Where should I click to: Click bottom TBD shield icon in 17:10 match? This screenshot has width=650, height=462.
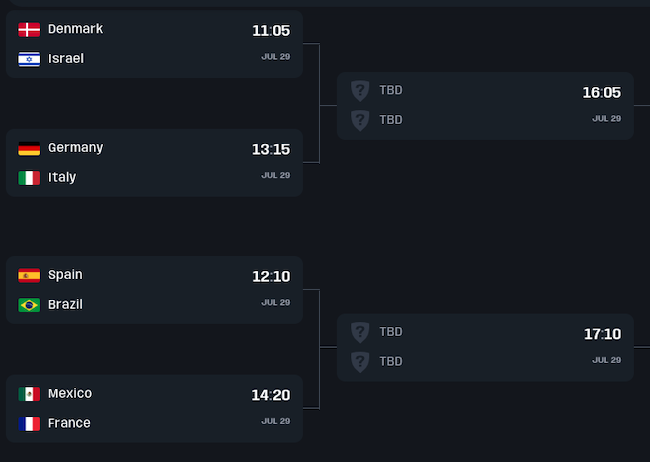pos(360,361)
